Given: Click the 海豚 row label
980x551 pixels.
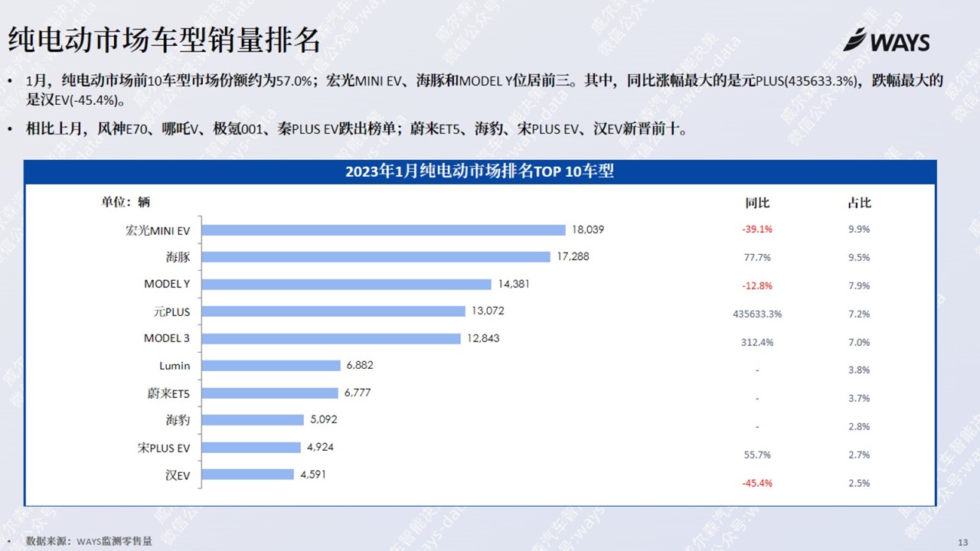Looking at the screenshot, I should (x=178, y=257).
